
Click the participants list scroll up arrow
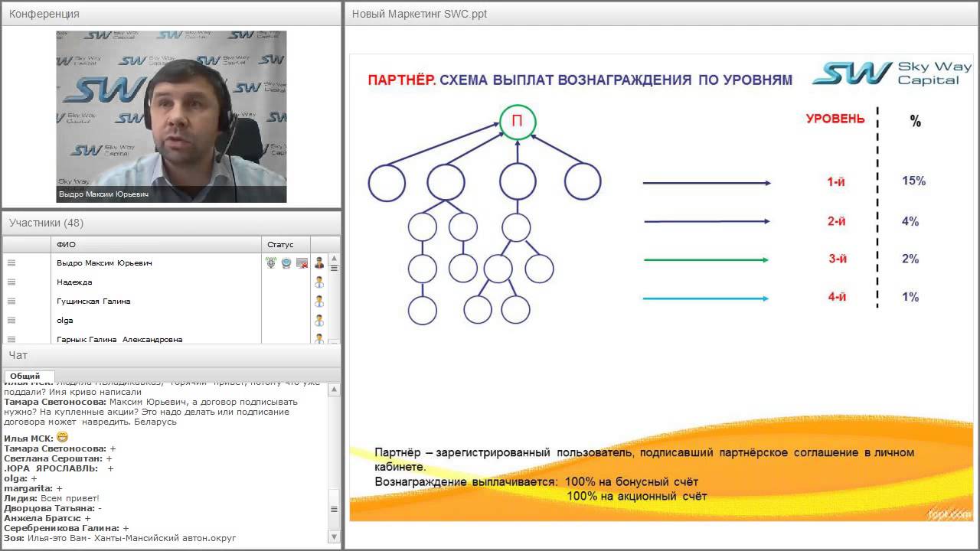[x=335, y=259]
